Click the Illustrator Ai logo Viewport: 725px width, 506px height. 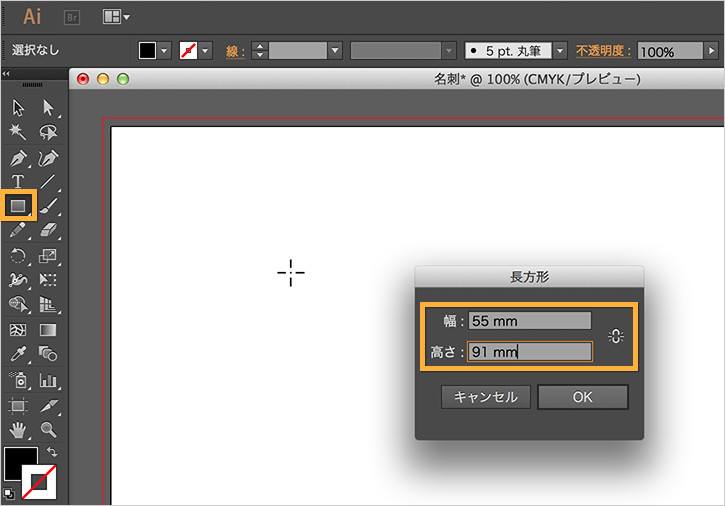coord(32,17)
